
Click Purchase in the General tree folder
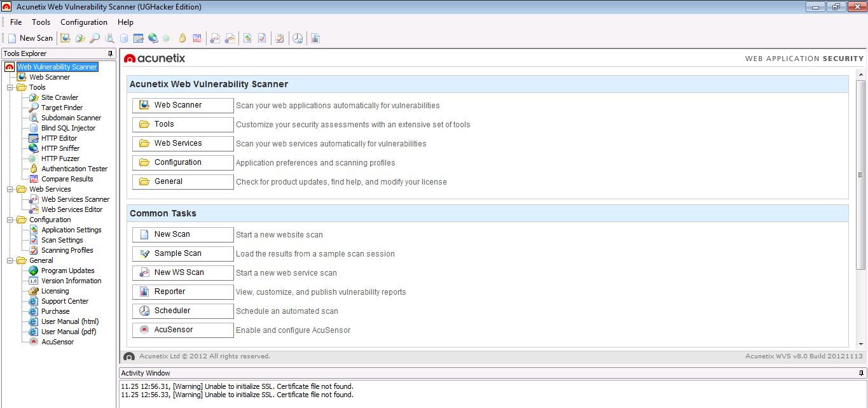click(55, 311)
